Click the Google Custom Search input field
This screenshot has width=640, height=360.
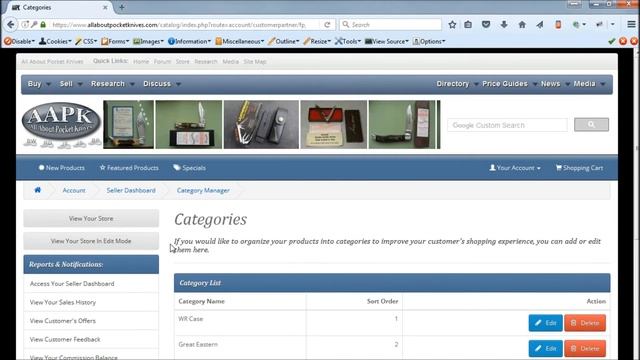point(507,125)
